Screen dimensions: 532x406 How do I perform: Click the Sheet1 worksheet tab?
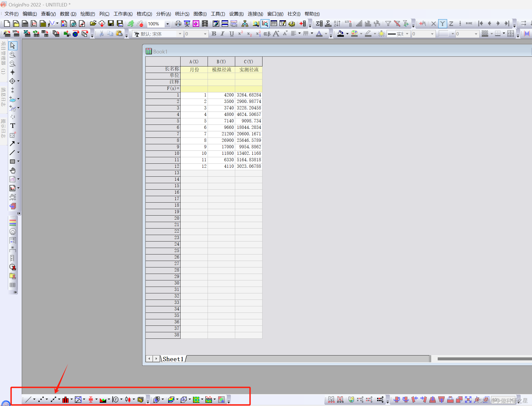point(173,359)
